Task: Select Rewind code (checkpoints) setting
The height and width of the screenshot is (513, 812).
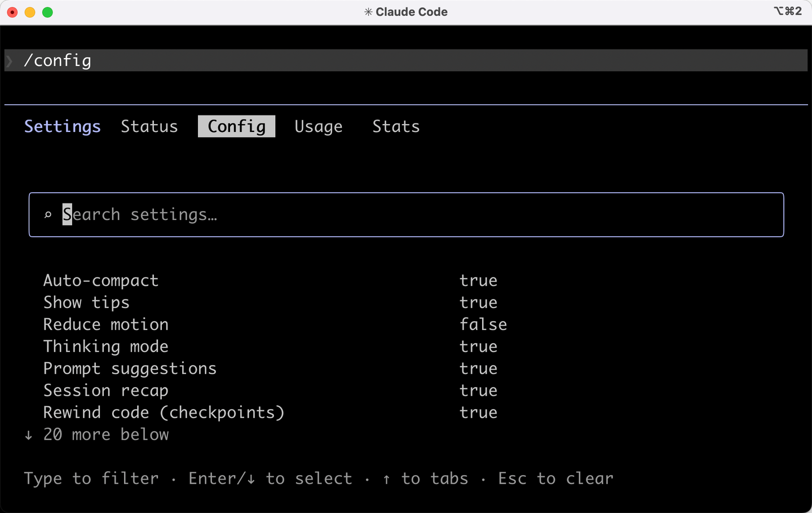Action: click(164, 413)
